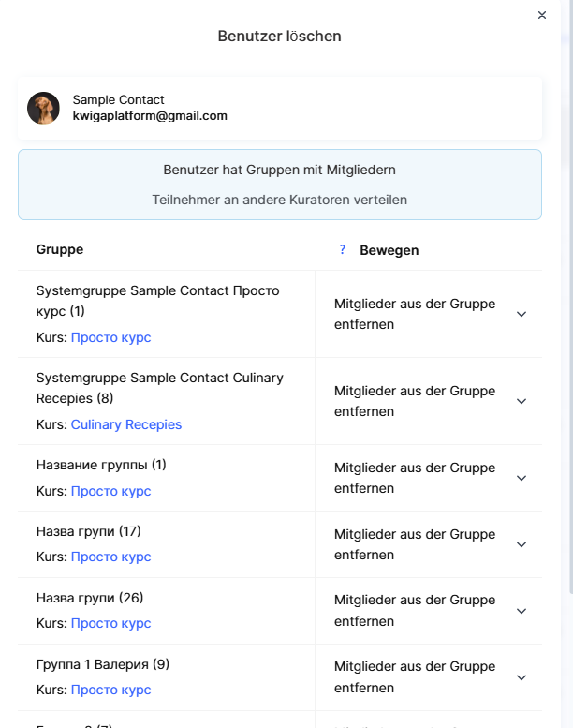The height and width of the screenshot is (728, 573).
Task: Open dropdown chevron for Назва групи (17)
Action: pos(522,544)
